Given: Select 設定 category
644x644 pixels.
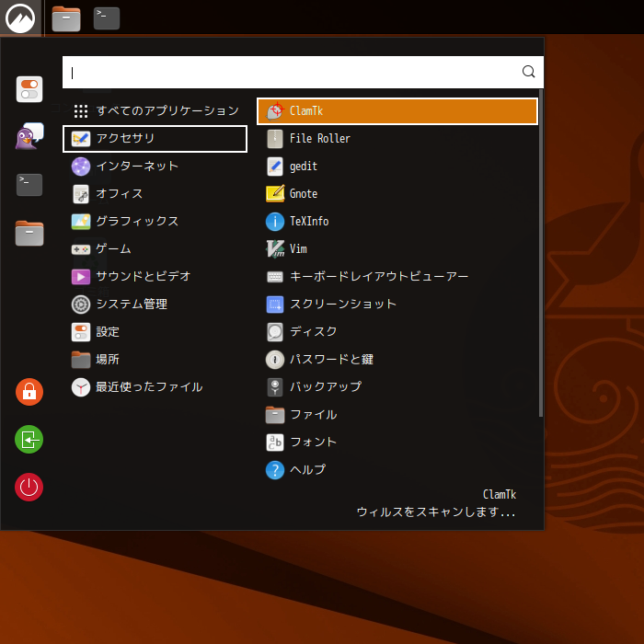Looking at the screenshot, I should [x=155, y=331].
